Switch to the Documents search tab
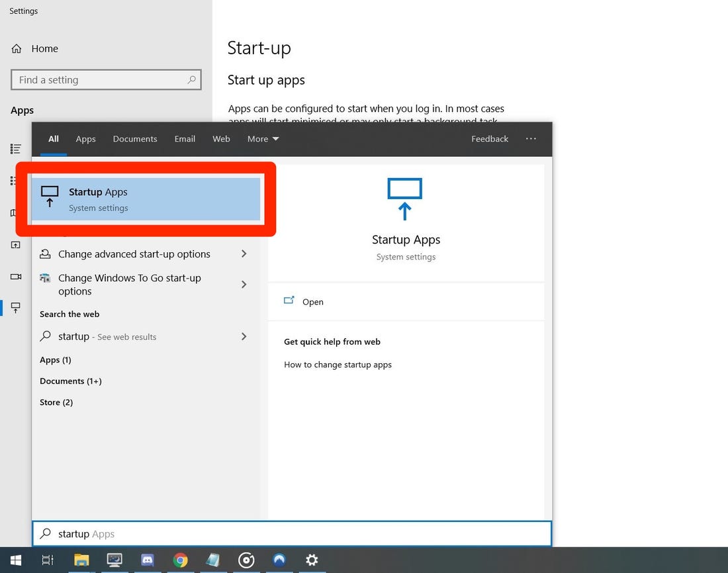Image resolution: width=728 pixels, height=573 pixels. pyautogui.click(x=135, y=139)
